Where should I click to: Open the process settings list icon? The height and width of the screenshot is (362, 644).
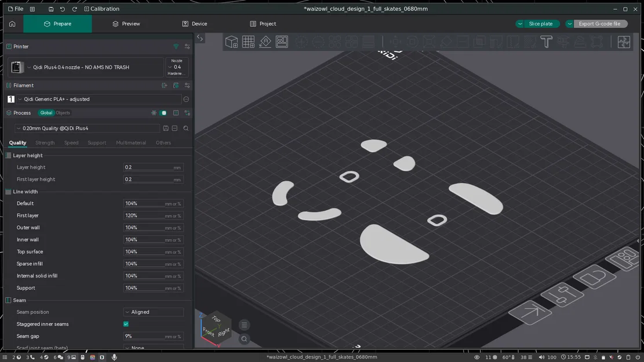click(176, 113)
